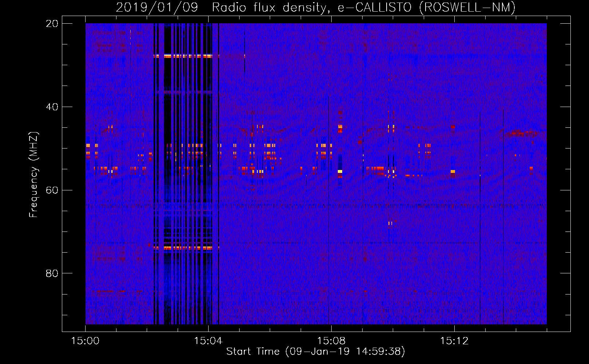Click the 15:00 time tick label
The width and height of the screenshot is (589, 364).
86,341
